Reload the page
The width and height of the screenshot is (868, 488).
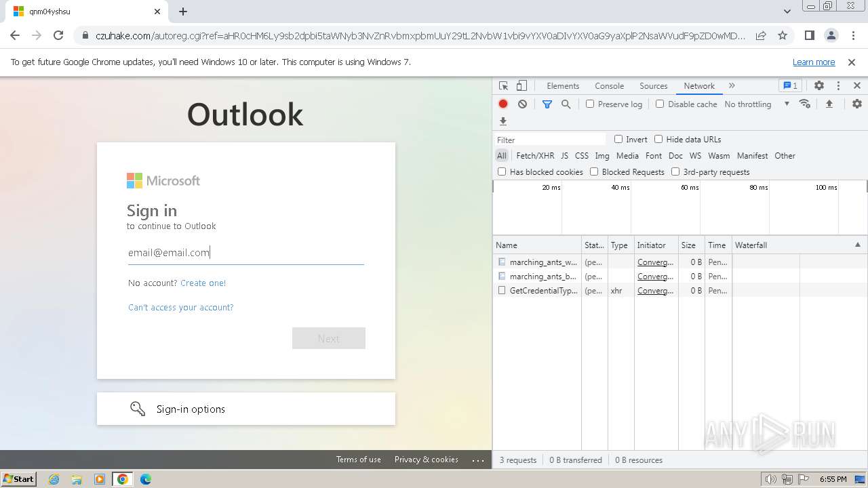click(x=58, y=35)
